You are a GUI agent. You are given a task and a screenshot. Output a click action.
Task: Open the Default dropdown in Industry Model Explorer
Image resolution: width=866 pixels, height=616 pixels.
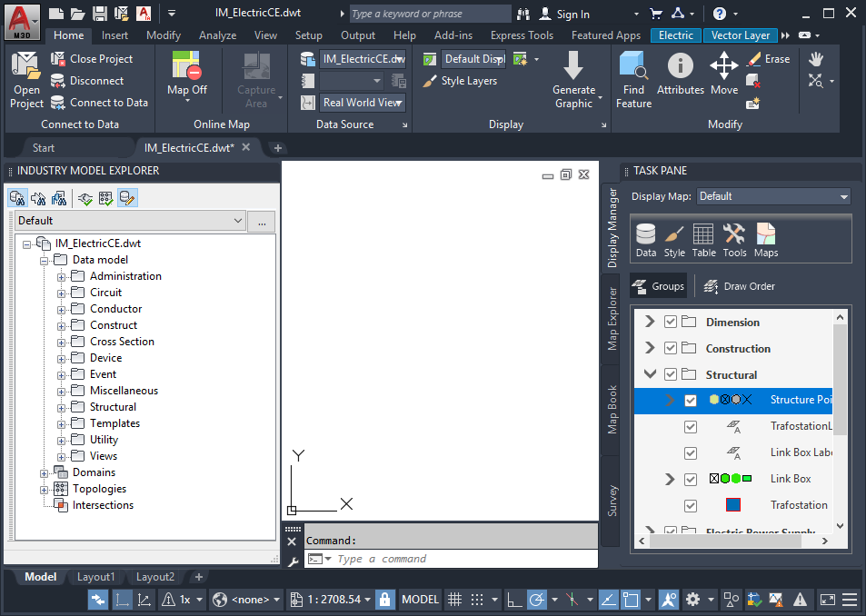(x=130, y=221)
